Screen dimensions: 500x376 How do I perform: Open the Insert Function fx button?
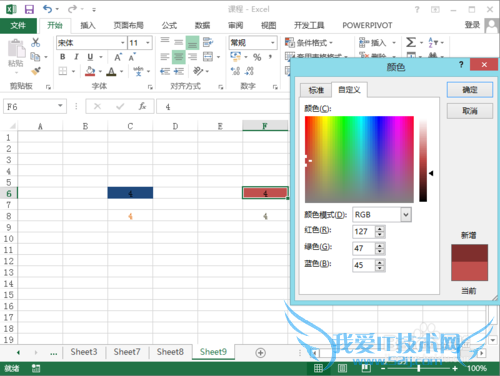(142, 106)
